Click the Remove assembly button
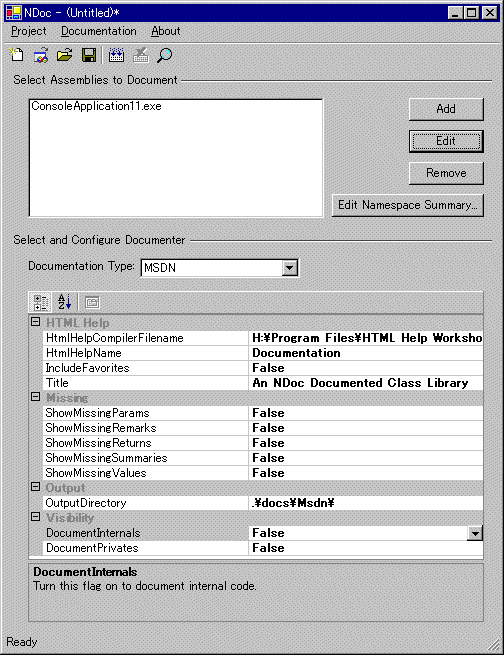 [x=446, y=173]
